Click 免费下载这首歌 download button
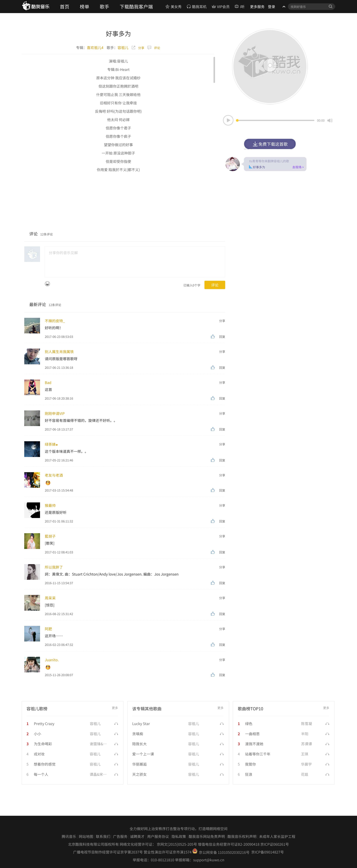Viewport: 357px width, 868px height. (270, 144)
